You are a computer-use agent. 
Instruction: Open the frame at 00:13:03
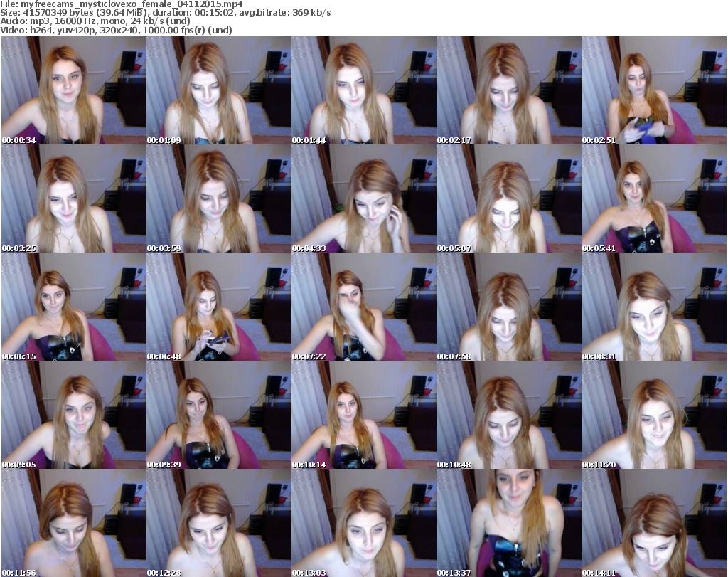tap(363, 523)
